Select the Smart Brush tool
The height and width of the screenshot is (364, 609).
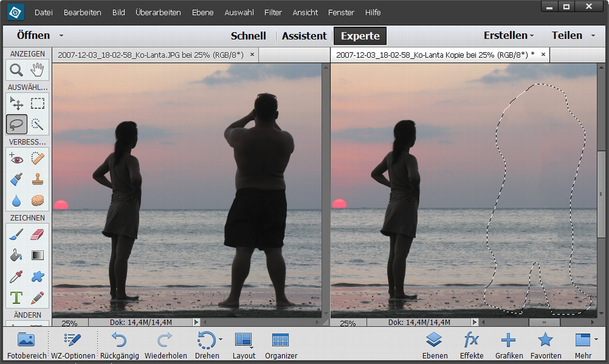tap(16, 179)
